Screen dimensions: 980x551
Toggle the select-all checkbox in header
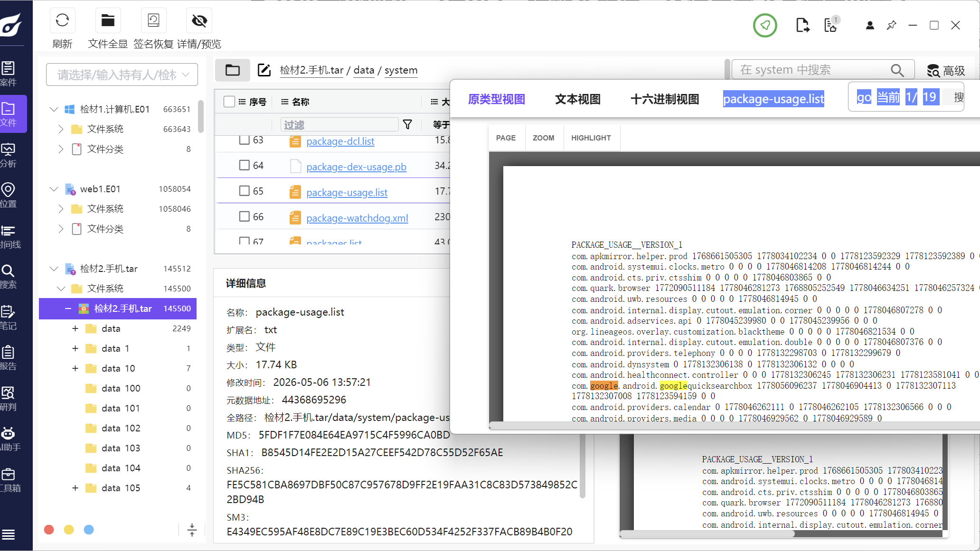[x=229, y=102]
